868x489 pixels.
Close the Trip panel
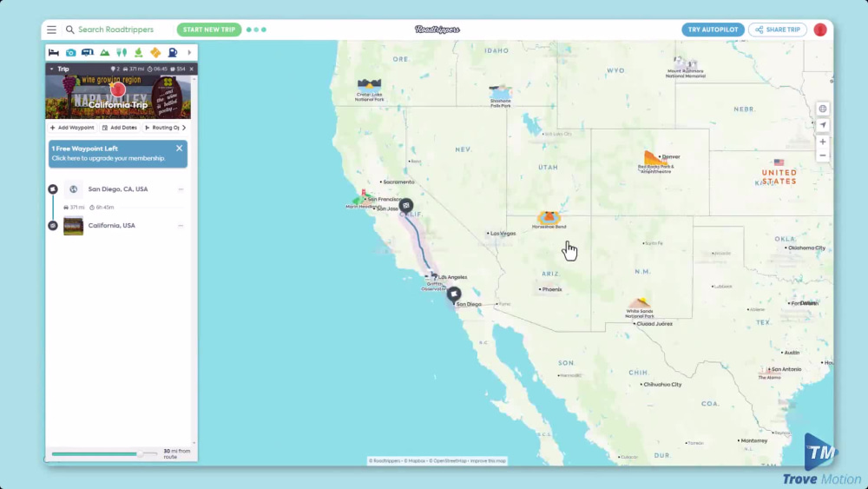coord(192,69)
